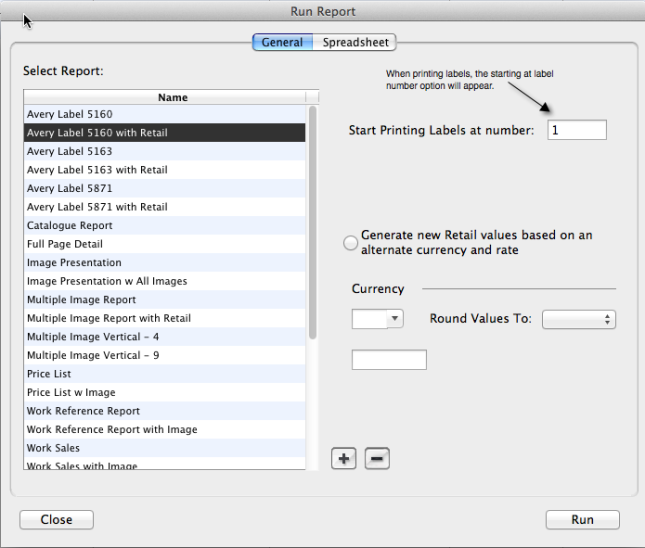Switch to the Spreadsheet tab
The width and height of the screenshot is (645, 548).
(356, 42)
